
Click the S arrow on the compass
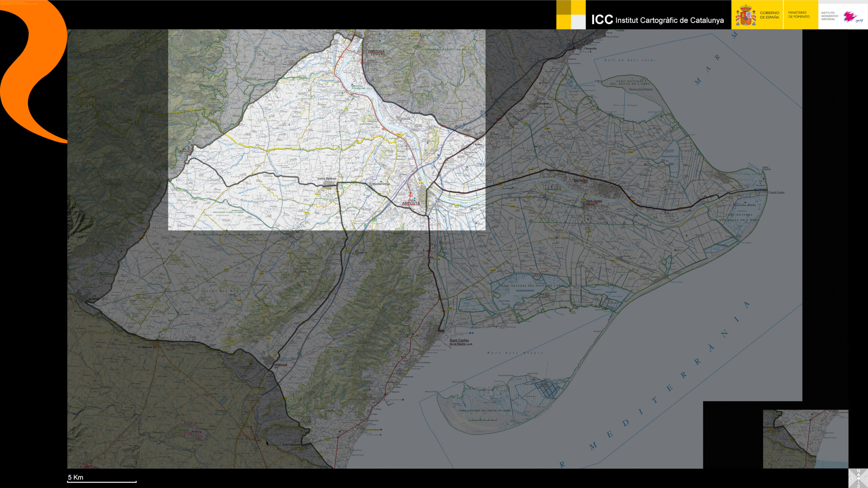tap(858, 486)
